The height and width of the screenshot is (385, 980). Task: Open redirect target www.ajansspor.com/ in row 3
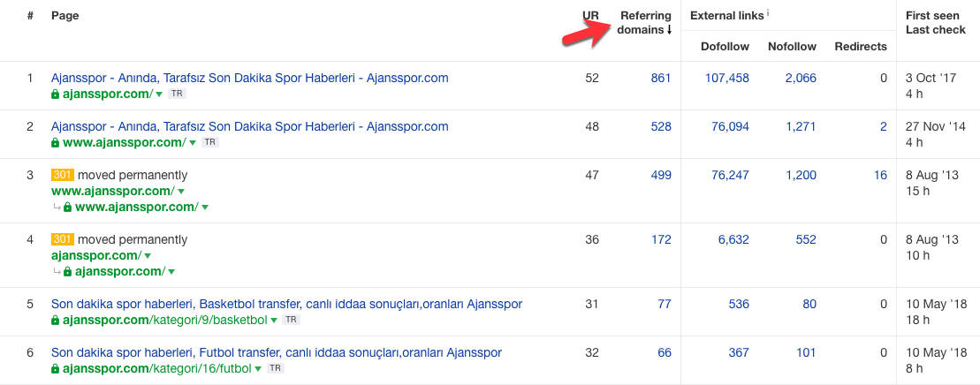click(x=137, y=207)
